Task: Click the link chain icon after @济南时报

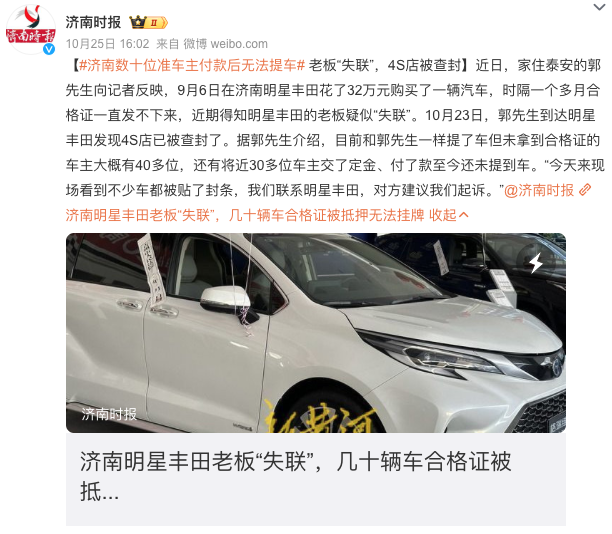Action: click(585, 190)
